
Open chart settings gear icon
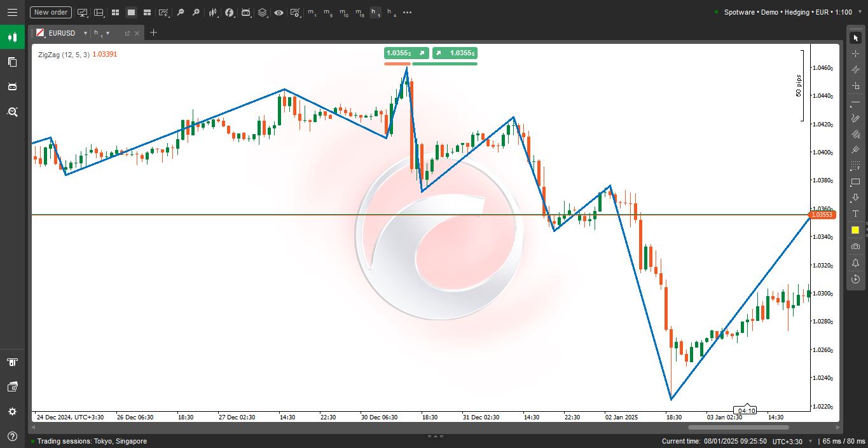(x=296, y=12)
